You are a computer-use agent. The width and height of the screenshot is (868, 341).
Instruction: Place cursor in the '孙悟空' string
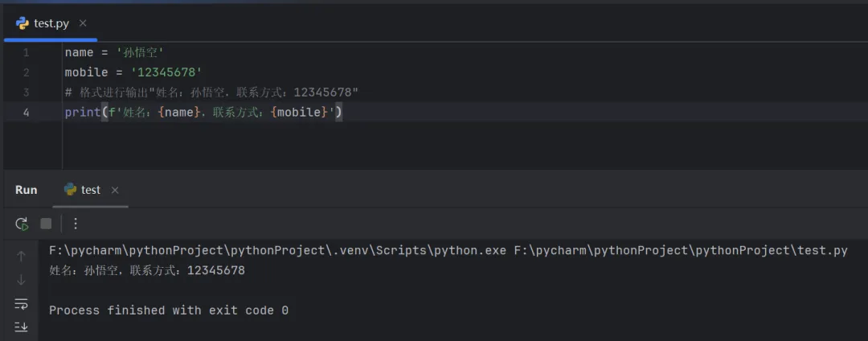[x=141, y=52]
